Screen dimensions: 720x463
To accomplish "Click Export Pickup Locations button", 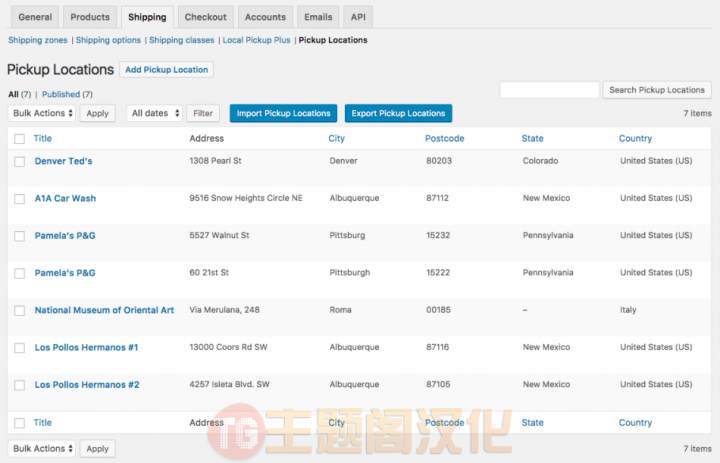I will click(x=398, y=113).
